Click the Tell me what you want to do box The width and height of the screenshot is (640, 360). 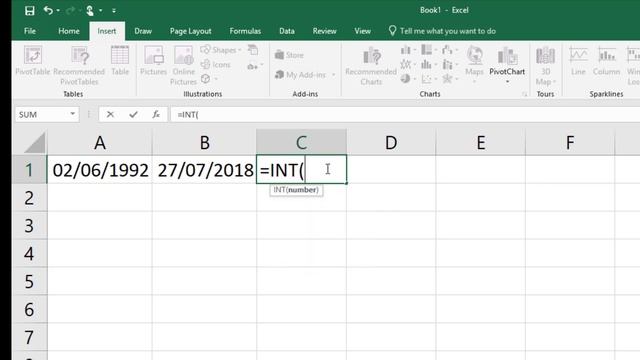tap(442, 31)
